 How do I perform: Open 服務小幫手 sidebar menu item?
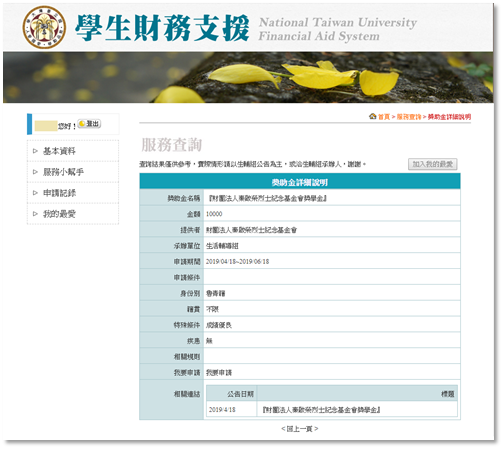(63, 172)
